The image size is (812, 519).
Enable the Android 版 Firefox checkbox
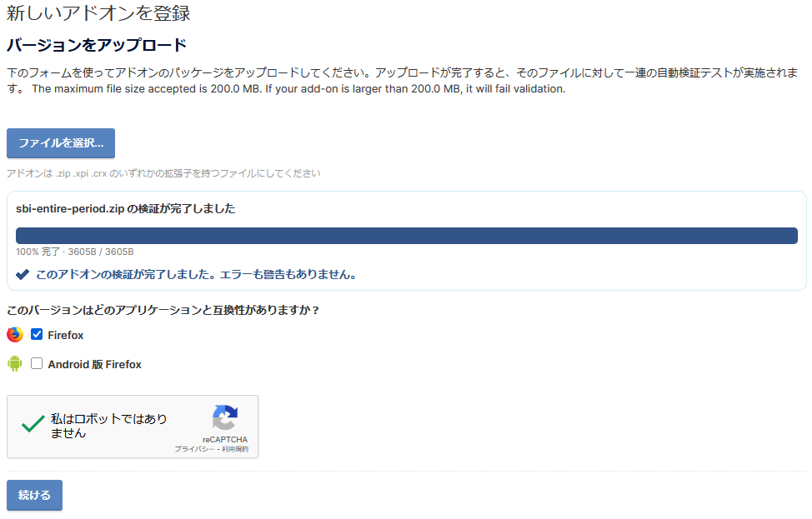(37, 364)
